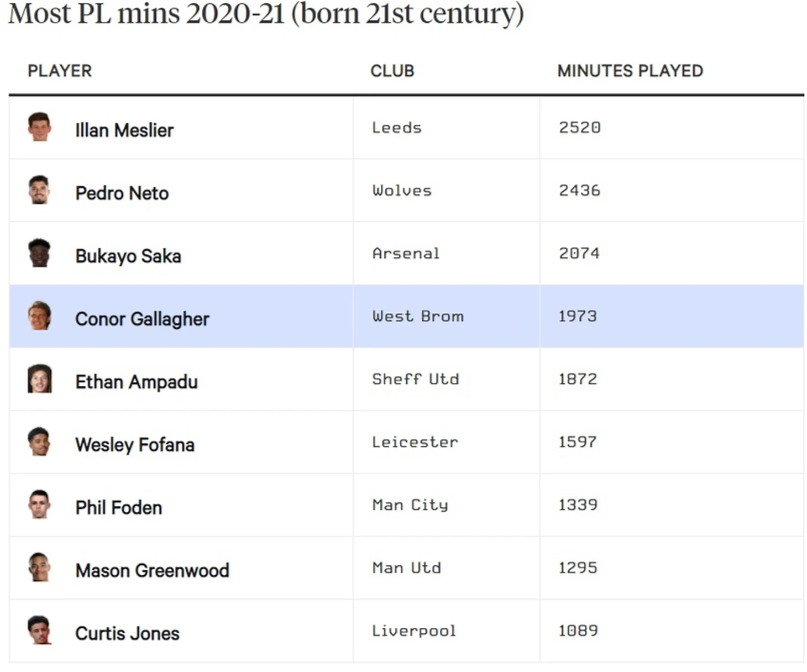The height and width of the screenshot is (672, 807).
Task: Click Illan Meslier's player headshot
Action: (x=39, y=127)
